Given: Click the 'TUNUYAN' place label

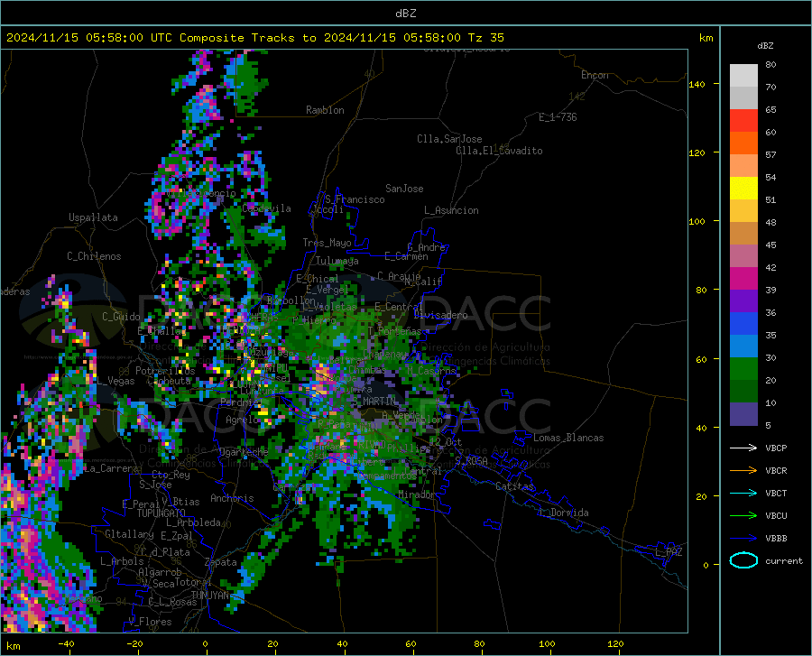Looking at the screenshot, I should pyautogui.click(x=209, y=595).
